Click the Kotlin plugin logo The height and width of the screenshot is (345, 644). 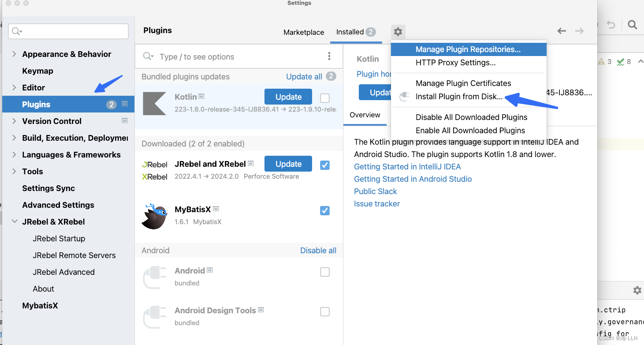(x=154, y=103)
